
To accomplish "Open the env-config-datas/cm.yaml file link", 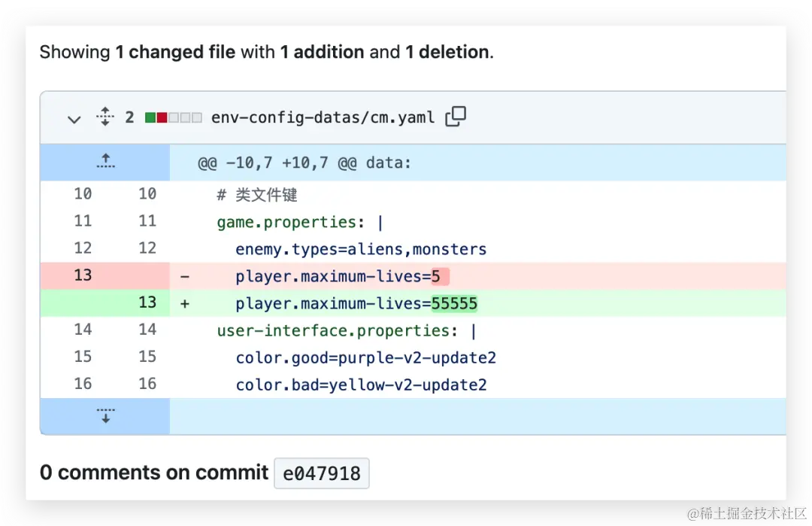I will click(x=323, y=117).
